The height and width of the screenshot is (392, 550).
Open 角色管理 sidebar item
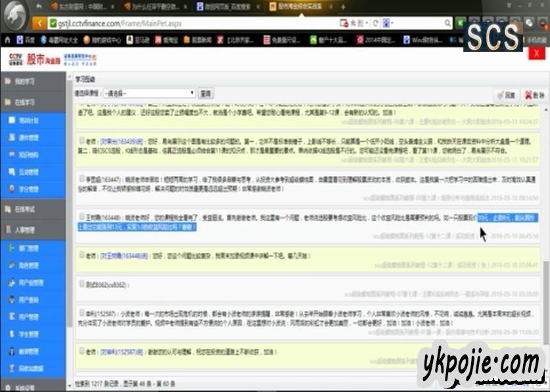(x=30, y=266)
